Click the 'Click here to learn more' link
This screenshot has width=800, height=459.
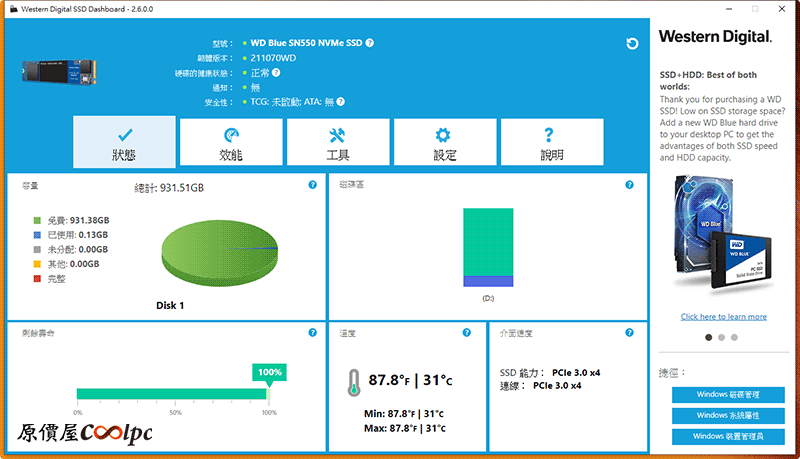point(723,317)
